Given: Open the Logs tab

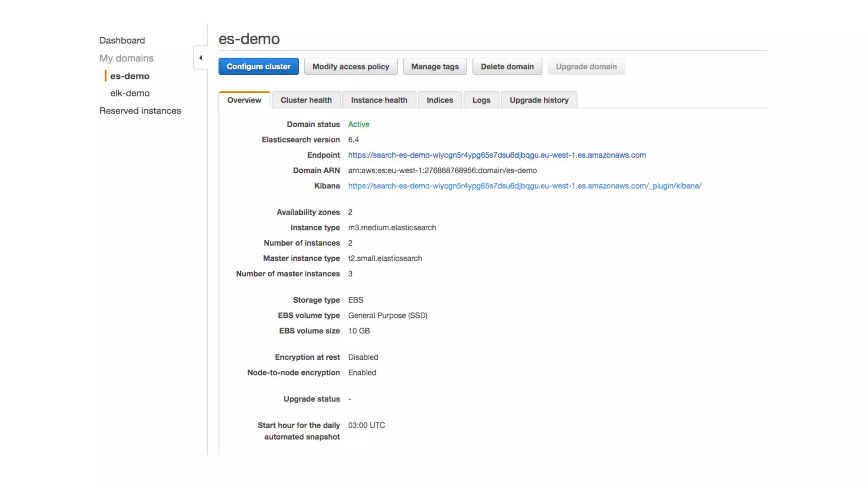Looking at the screenshot, I should coord(481,100).
